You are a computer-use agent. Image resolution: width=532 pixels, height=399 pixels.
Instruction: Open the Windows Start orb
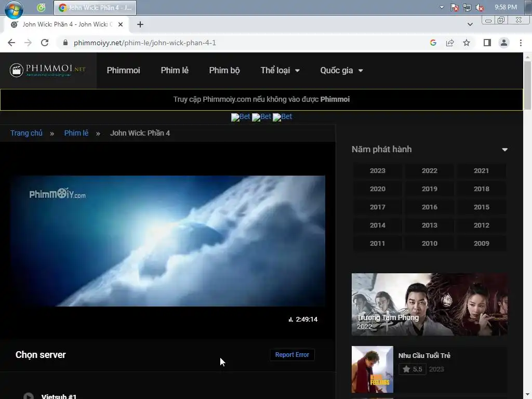[x=14, y=9]
